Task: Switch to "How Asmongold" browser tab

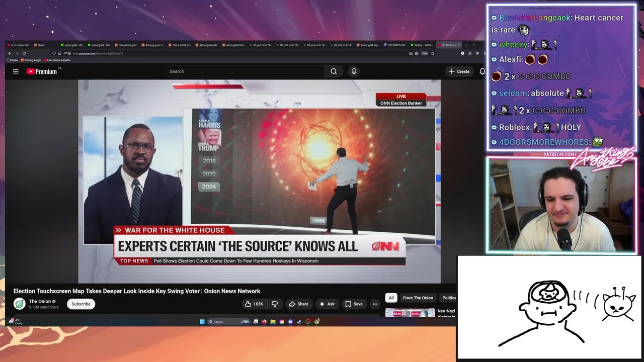Action: (x=125, y=45)
